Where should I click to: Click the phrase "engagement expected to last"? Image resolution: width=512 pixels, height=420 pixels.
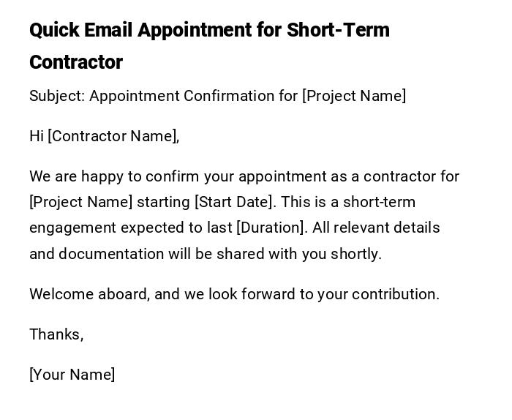click(131, 228)
